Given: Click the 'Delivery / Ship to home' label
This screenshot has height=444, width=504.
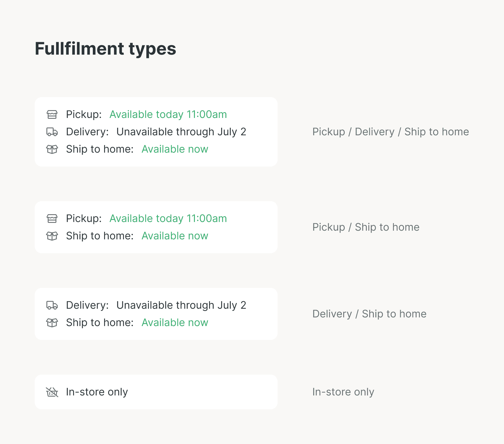Looking at the screenshot, I should click(x=370, y=314).
